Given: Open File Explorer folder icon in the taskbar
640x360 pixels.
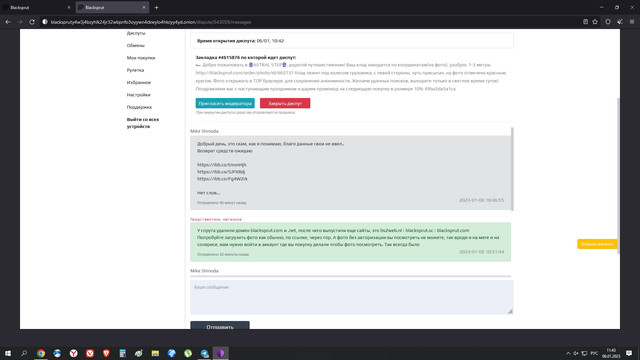Looking at the screenshot, I should click(x=155, y=353).
